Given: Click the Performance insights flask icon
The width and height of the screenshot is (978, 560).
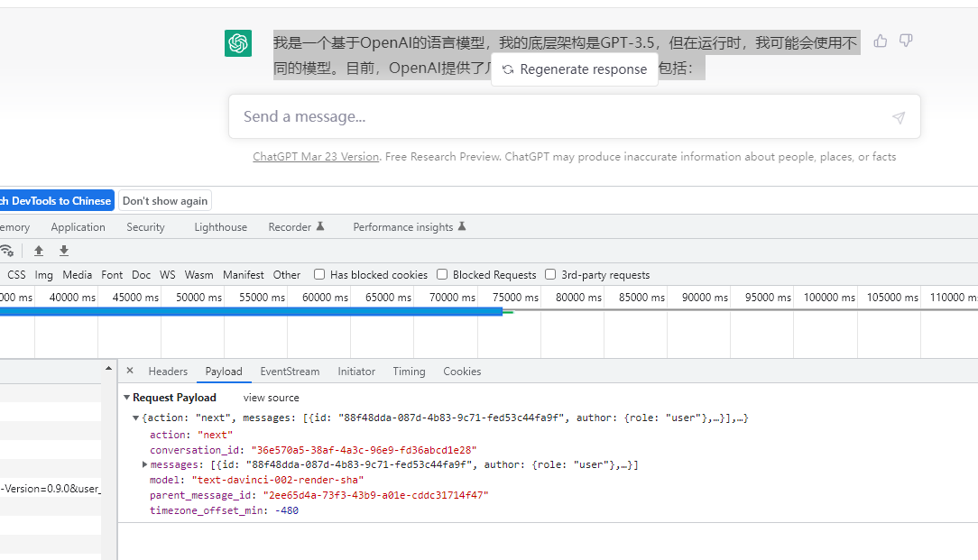Looking at the screenshot, I should click(x=462, y=226).
